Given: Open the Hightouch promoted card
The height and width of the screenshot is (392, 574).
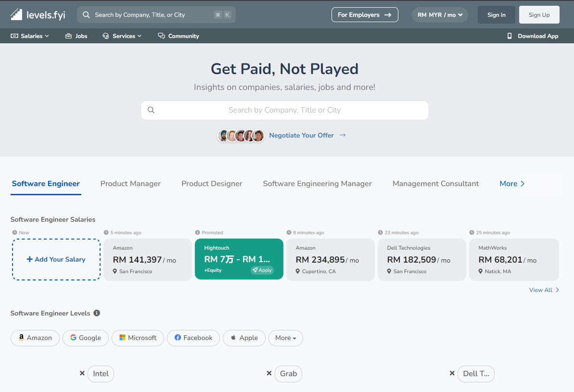Looking at the screenshot, I should tap(239, 259).
